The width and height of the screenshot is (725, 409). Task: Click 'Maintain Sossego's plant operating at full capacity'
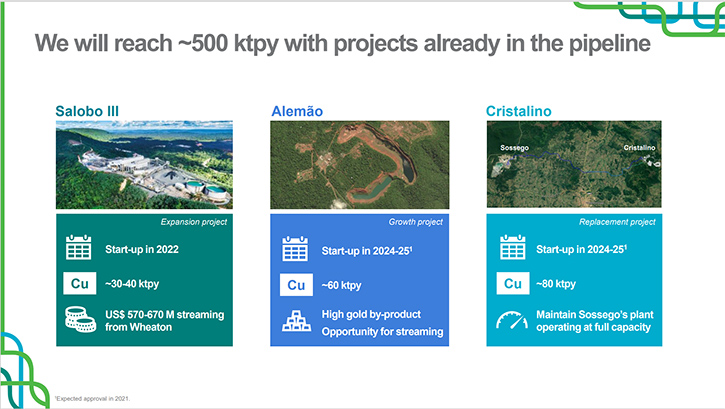click(595, 321)
